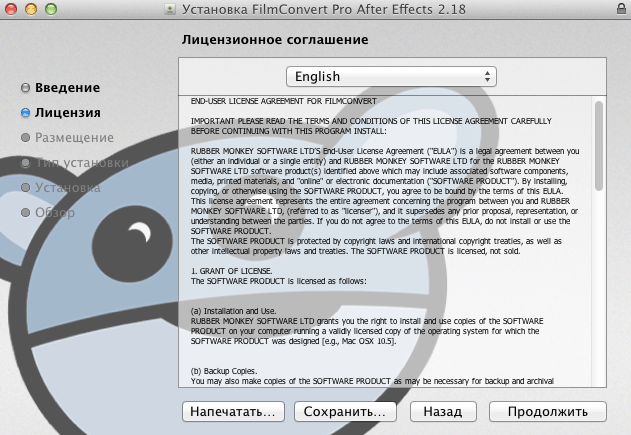The width and height of the screenshot is (631, 435).
Task: Click the Размещение step bullet
Action: [25, 138]
